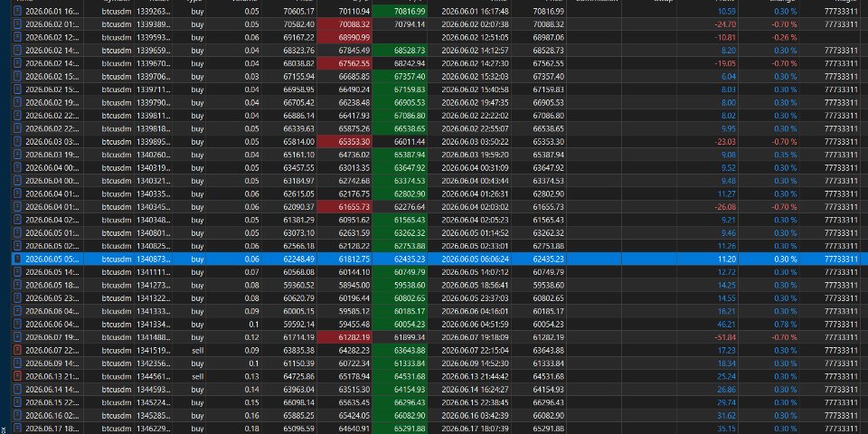Click the open price 69167.22
This screenshot has height=434, width=868.
tap(299, 37)
